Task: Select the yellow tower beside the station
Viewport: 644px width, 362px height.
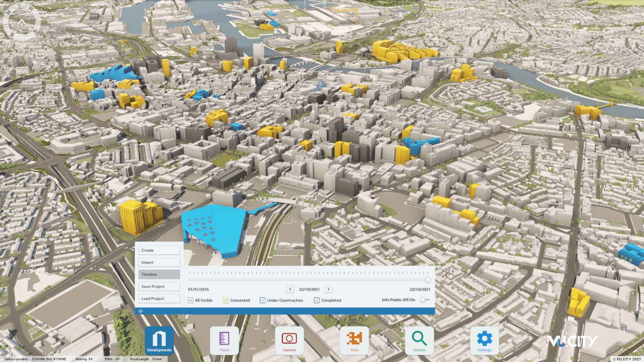Action: tap(140, 217)
